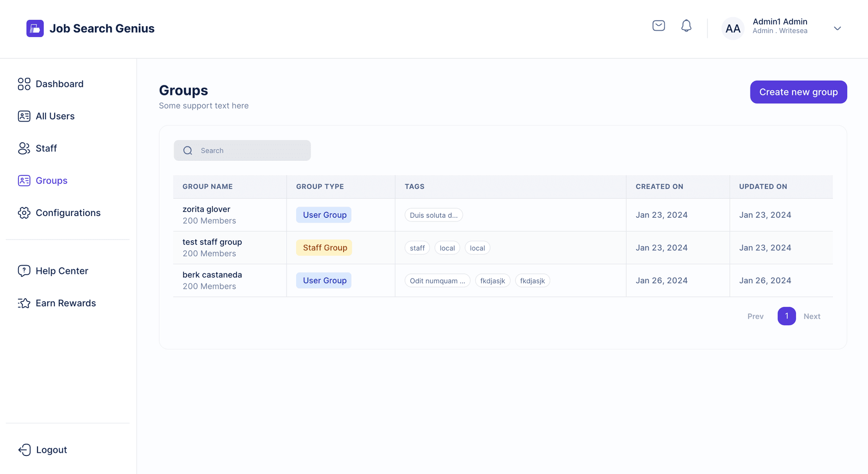Click the Help Center question icon
Viewport: 868px width, 474px height.
24,271
